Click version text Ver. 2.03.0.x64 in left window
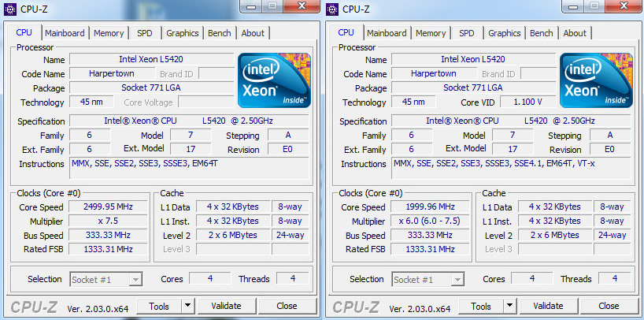The height and width of the screenshot is (320, 644). (x=98, y=308)
